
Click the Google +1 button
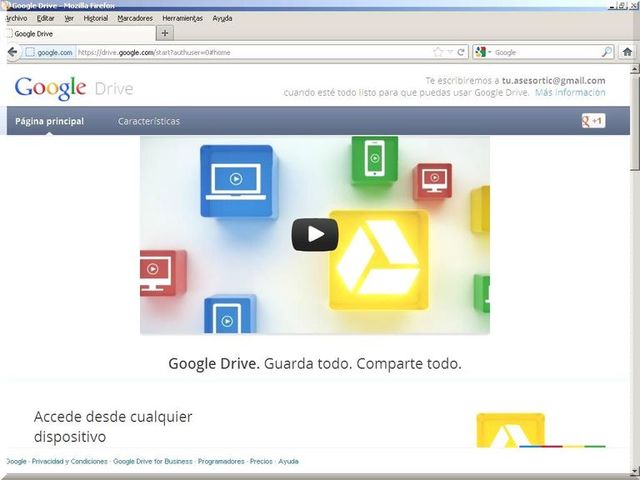pyautogui.click(x=593, y=121)
